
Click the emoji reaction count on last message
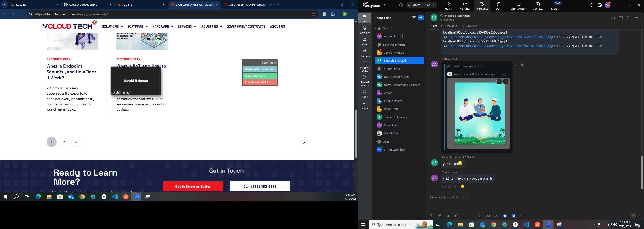point(464,187)
